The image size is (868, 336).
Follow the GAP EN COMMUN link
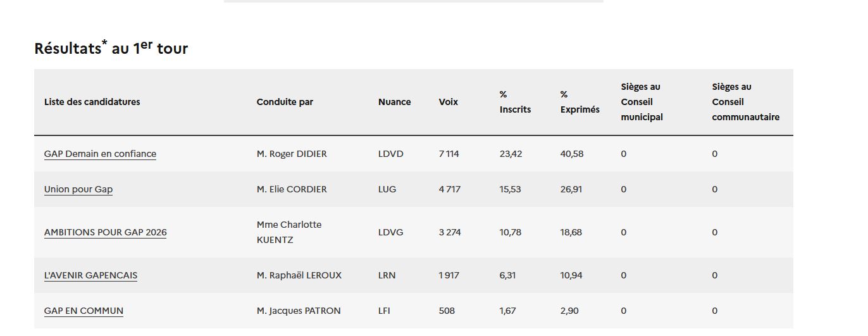84,311
